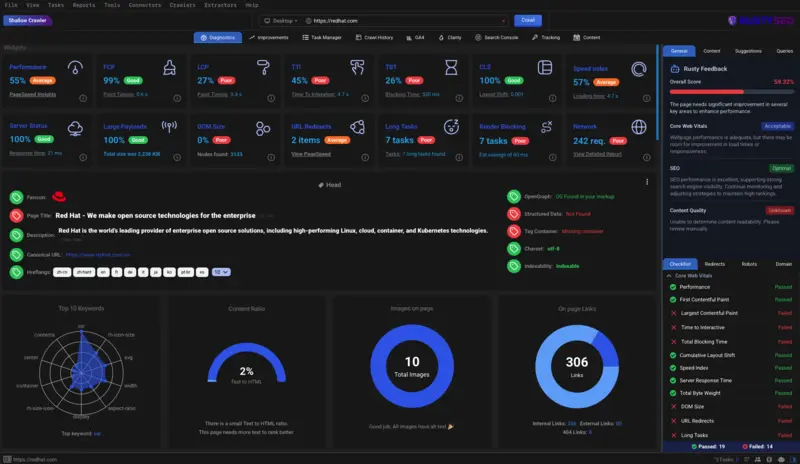
Task: Click the URL input field
Action: (406, 21)
